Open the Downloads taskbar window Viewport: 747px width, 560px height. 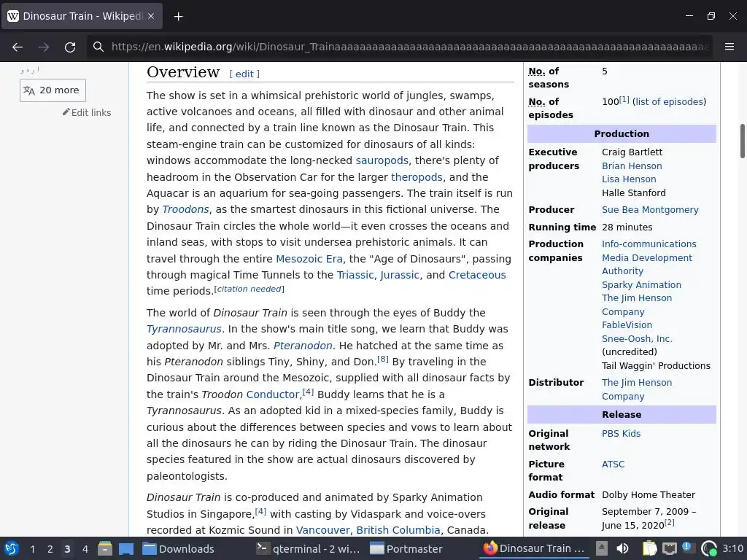pos(178,548)
